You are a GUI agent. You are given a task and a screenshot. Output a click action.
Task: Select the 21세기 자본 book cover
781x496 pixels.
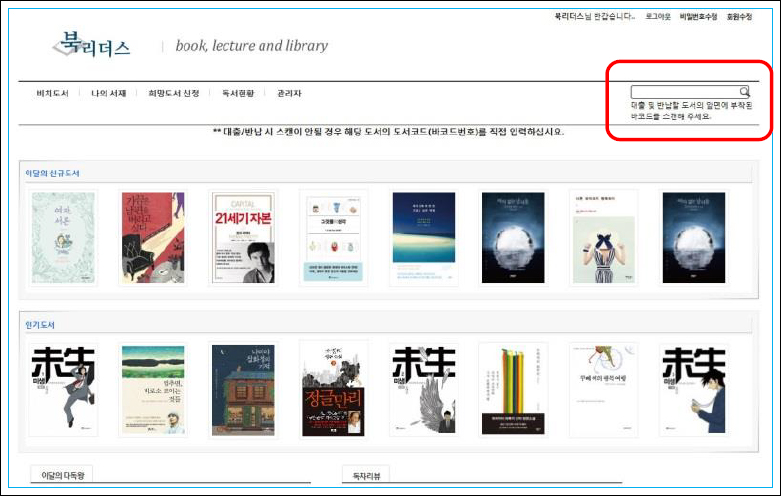point(244,238)
